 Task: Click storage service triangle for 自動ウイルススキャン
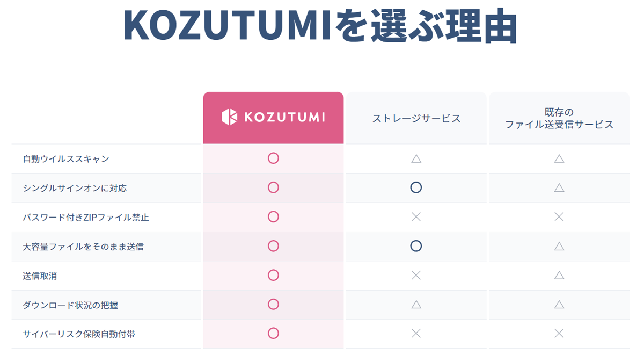416,158
